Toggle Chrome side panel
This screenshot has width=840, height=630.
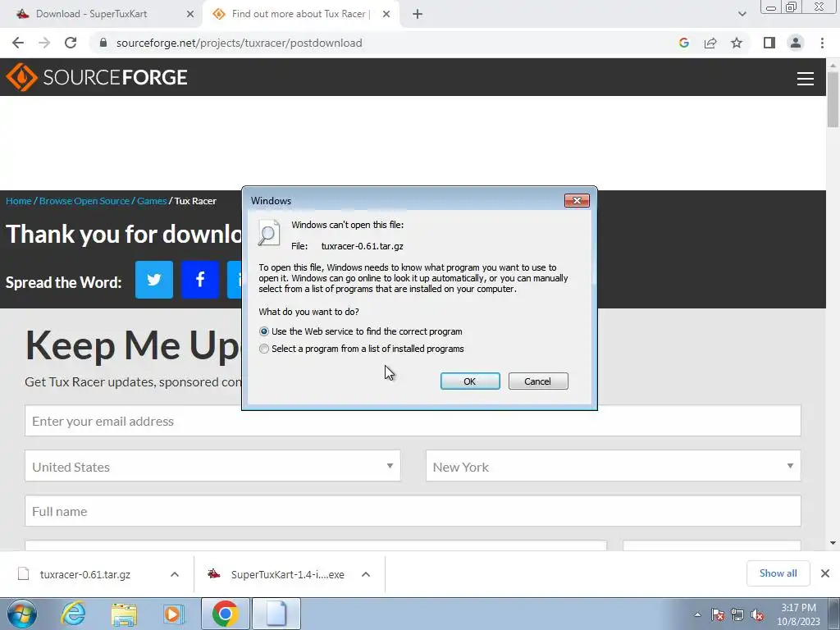(769, 43)
